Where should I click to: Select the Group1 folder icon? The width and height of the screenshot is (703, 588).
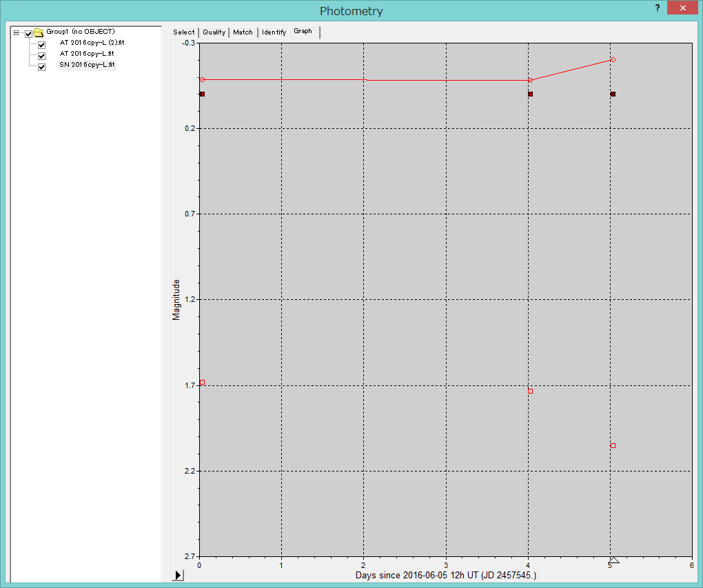[39, 32]
